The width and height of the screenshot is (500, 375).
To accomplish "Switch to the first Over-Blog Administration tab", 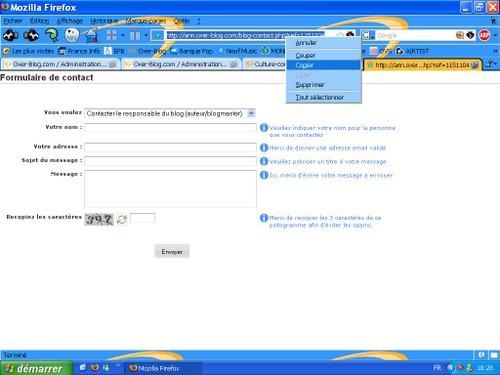I will (x=61, y=64).
